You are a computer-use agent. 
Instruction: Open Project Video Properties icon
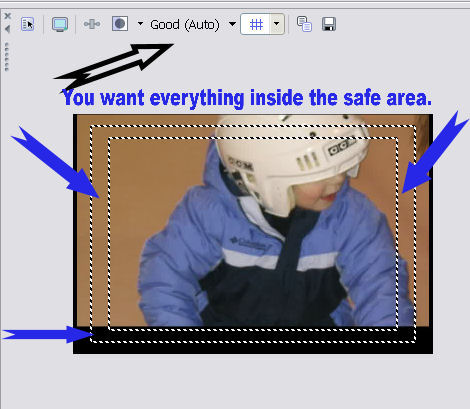[27, 24]
